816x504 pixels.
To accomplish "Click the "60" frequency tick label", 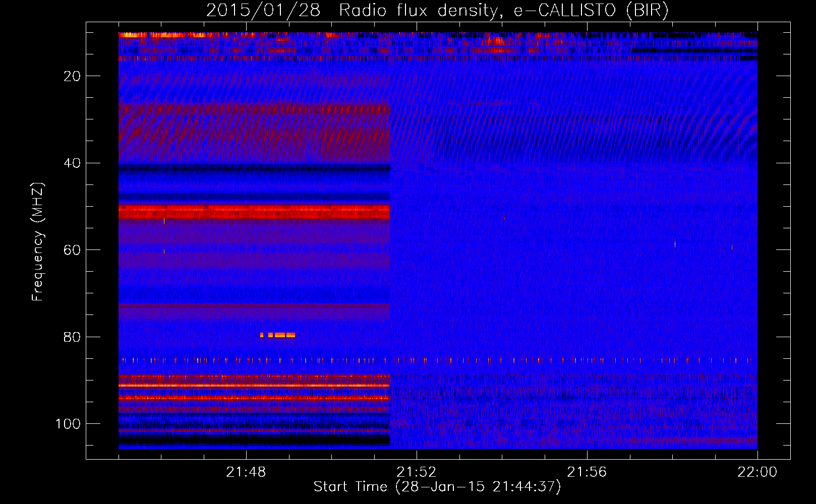I will 73,250.
